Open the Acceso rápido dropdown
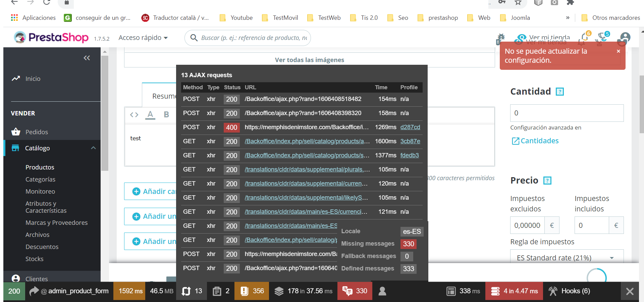This screenshot has width=644, height=302. [x=143, y=38]
